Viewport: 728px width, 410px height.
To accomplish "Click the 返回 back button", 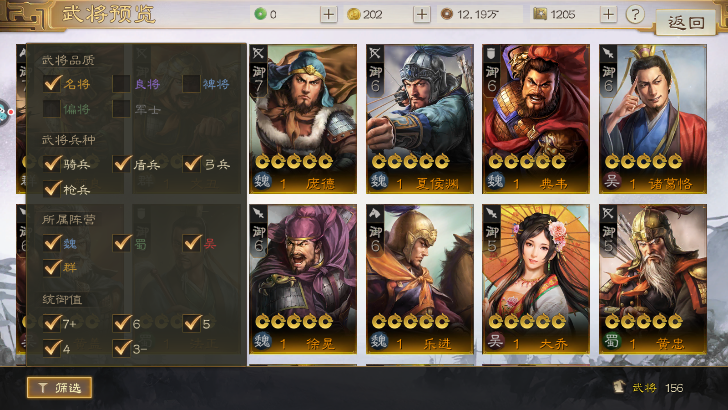I will tap(685, 21).
